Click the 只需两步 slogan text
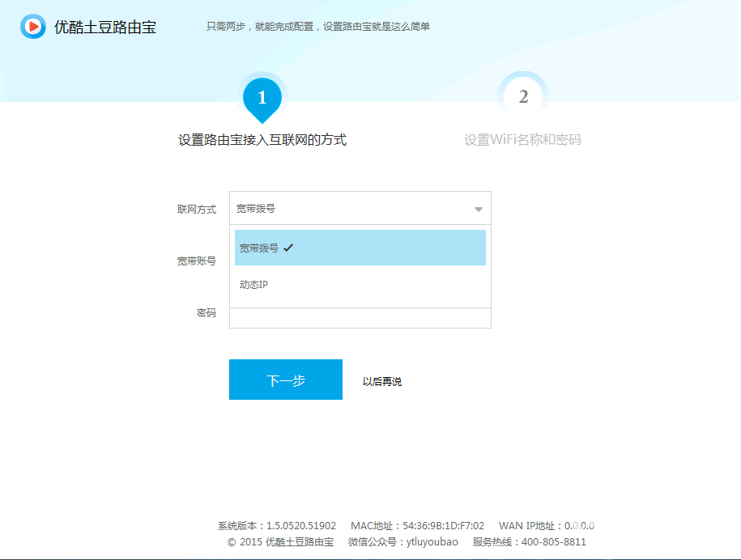This screenshot has width=741, height=560. click(318, 27)
